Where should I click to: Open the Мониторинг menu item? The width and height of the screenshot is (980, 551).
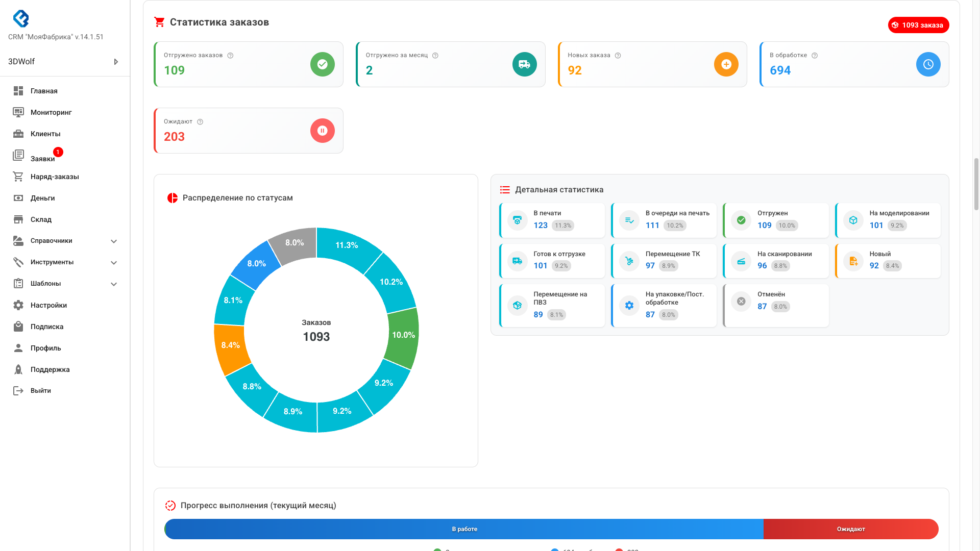51,112
